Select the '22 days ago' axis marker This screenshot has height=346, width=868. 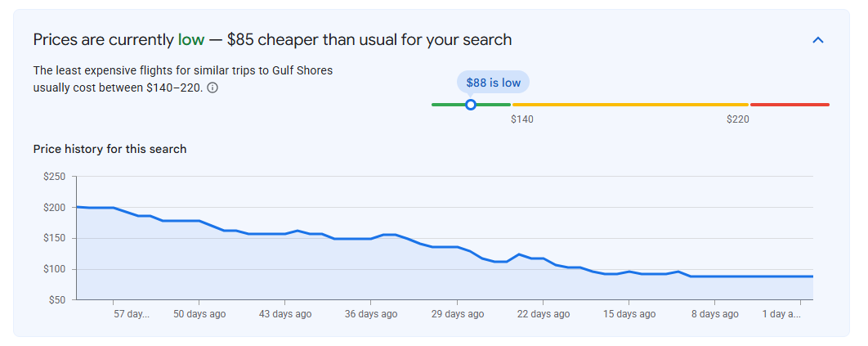(x=543, y=314)
